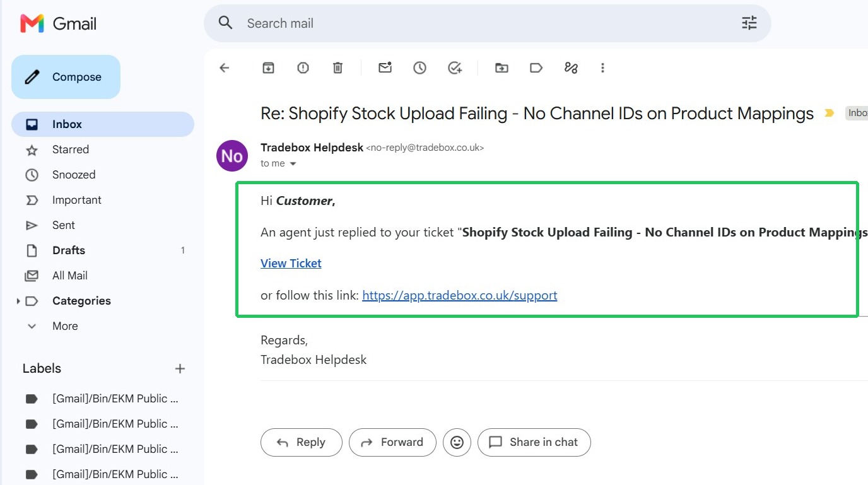The height and width of the screenshot is (485, 868).
Task: Follow the View Ticket link
Action: [x=291, y=263]
